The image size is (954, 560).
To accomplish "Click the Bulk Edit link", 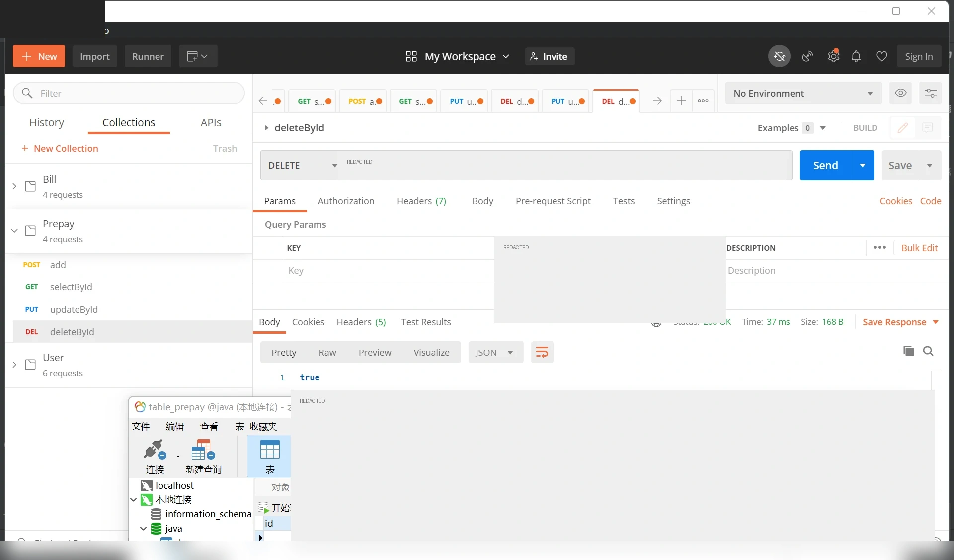I will pos(919,248).
